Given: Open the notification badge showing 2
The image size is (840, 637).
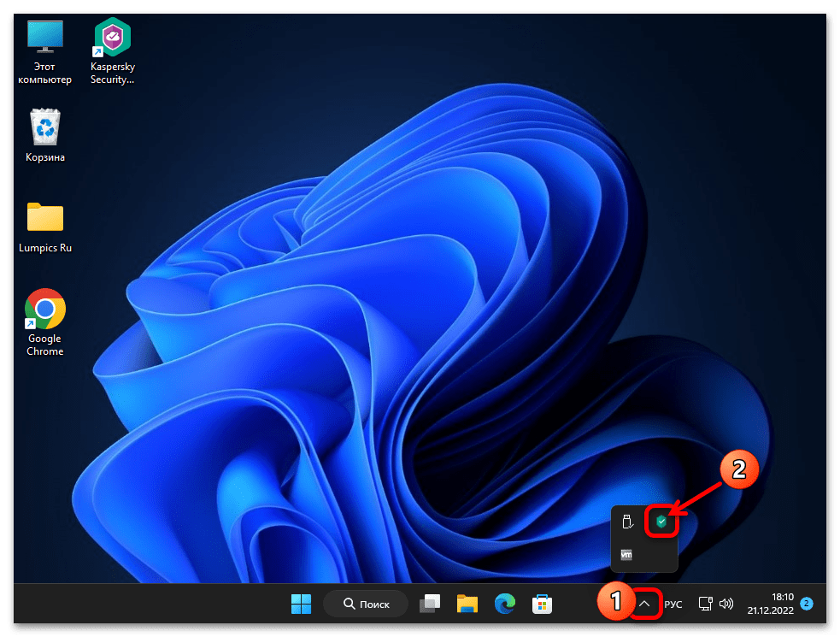Looking at the screenshot, I should pyautogui.click(x=807, y=604).
